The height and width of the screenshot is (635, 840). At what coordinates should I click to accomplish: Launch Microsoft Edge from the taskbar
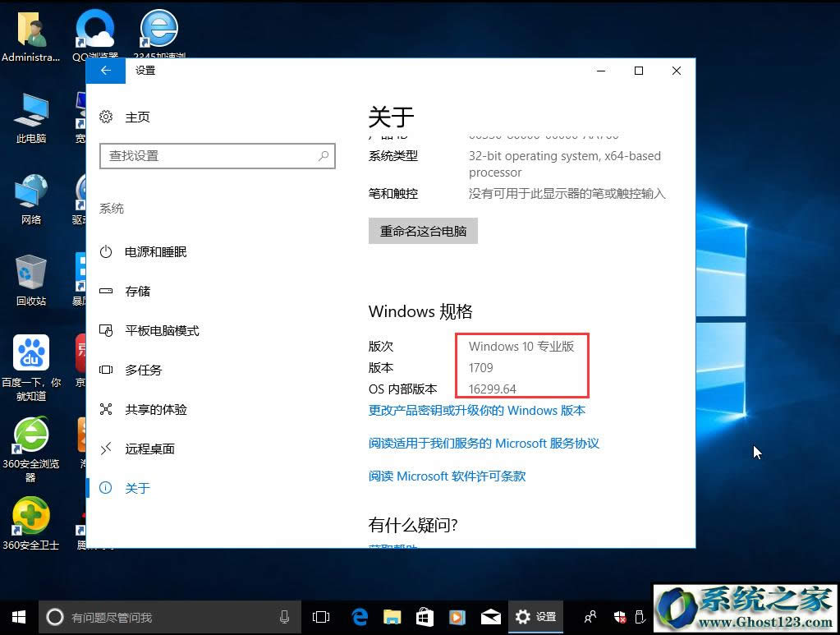coord(360,617)
